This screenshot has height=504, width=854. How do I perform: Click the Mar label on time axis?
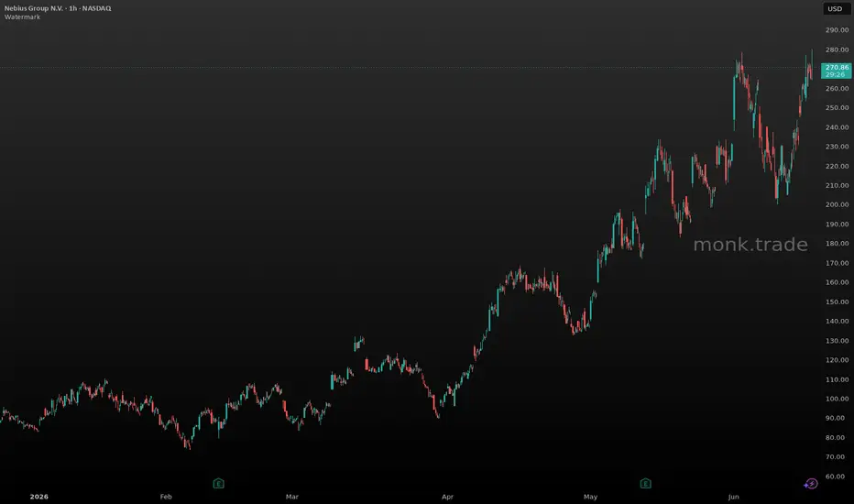[x=292, y=497]
